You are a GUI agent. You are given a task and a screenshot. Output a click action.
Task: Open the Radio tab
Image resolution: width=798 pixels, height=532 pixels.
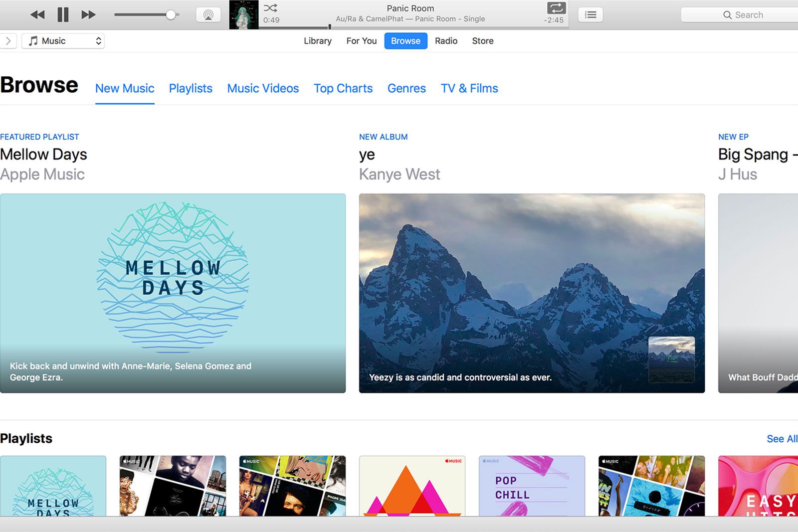click(x=446, y=41)
